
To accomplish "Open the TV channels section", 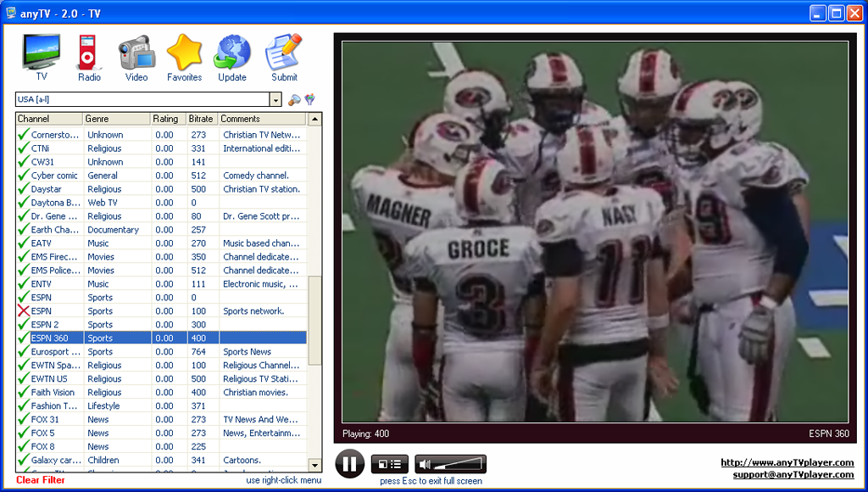I will point(41,56).
